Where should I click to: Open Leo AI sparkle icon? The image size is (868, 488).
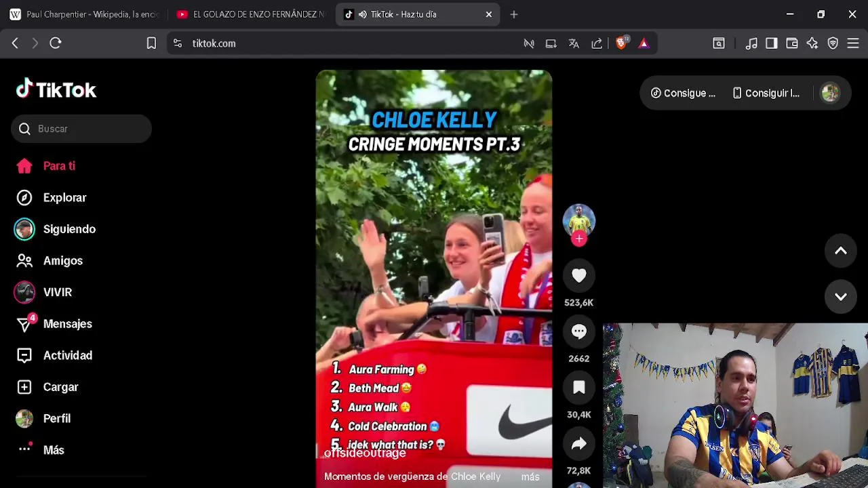pos(812,43)
